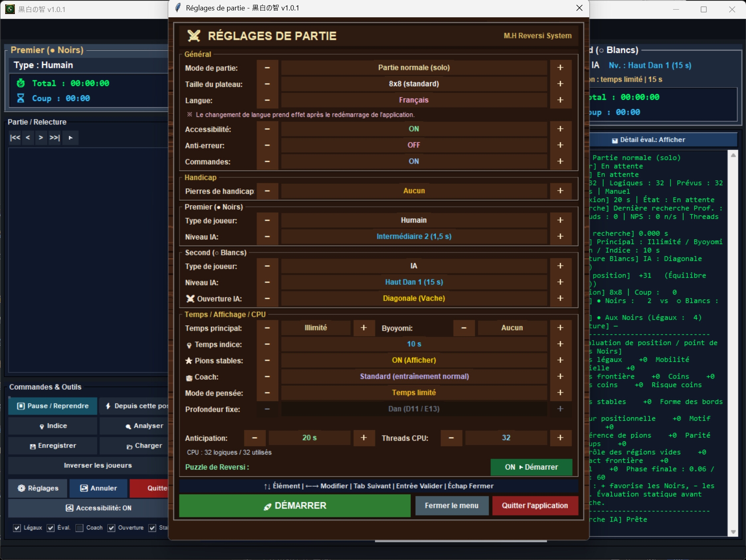Click the green DÉMARRER button
746x560 pixels.
295,506
